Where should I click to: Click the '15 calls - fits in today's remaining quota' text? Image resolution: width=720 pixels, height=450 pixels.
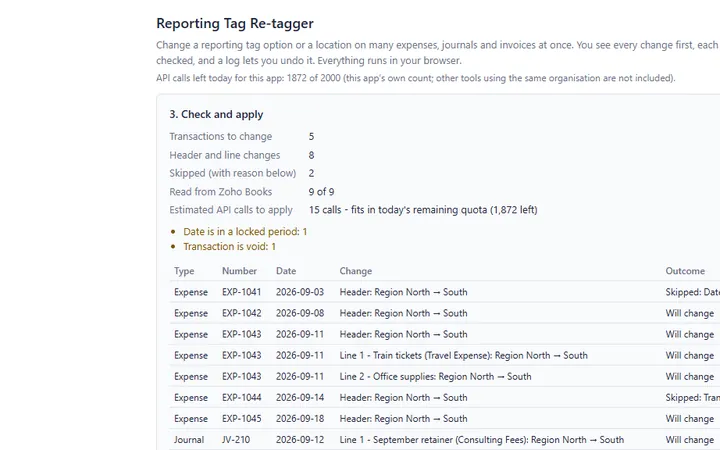pos(423,210)
